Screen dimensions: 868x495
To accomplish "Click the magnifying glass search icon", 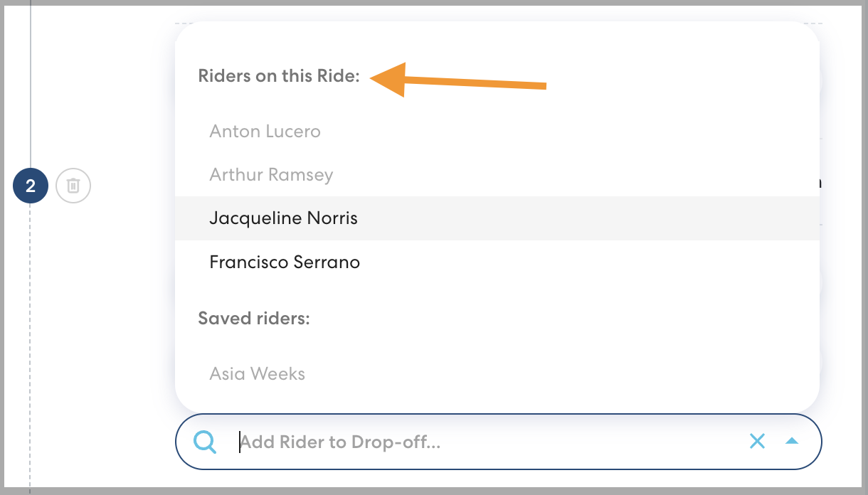I will click(x=205, y=442).
